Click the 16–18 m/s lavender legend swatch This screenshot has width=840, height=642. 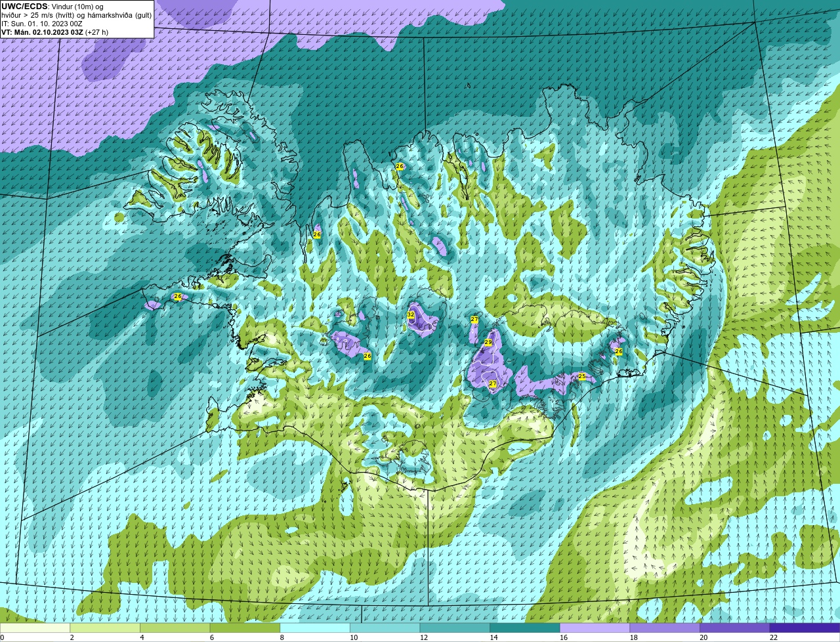coord(595,628)
